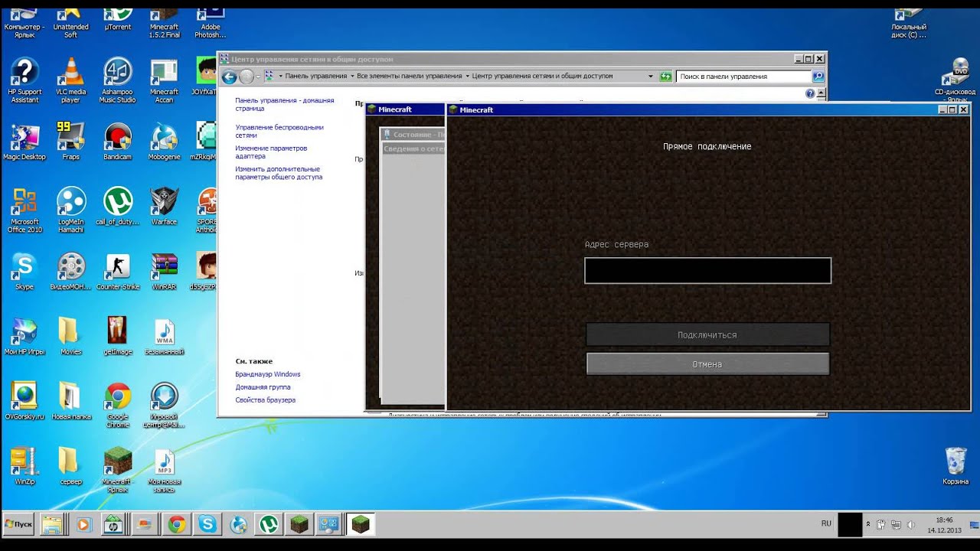Open Панель управления - домашняя страница
This screenshot has height=551, width=980.
284,104
